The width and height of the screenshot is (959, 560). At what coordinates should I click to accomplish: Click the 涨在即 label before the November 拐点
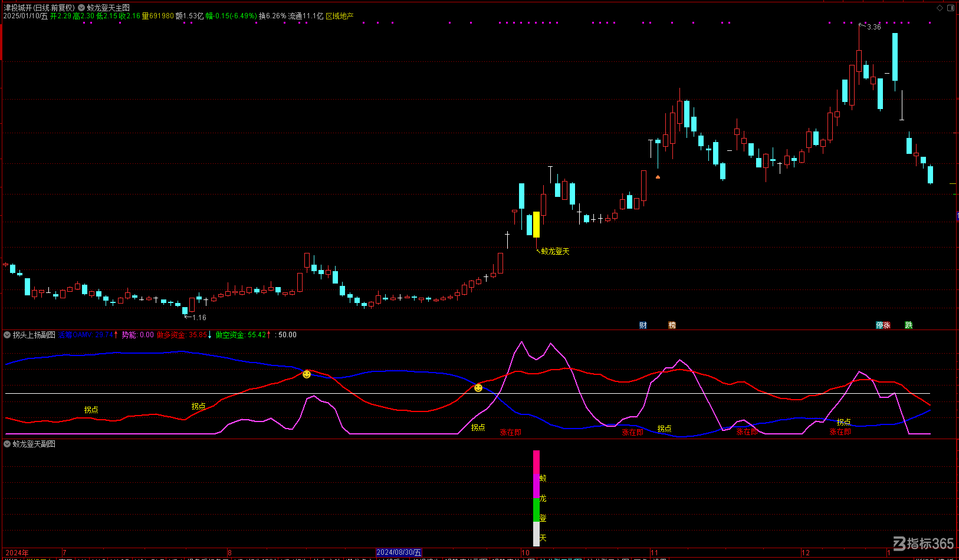tap(632, 433)
